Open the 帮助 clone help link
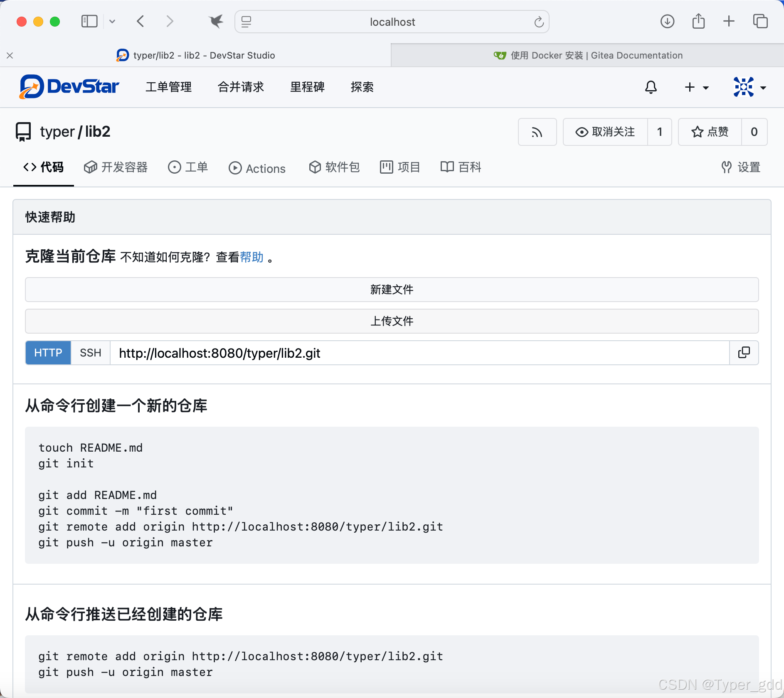Image resolution: width=784 pixels, height=698 pixels. point(251,257)
